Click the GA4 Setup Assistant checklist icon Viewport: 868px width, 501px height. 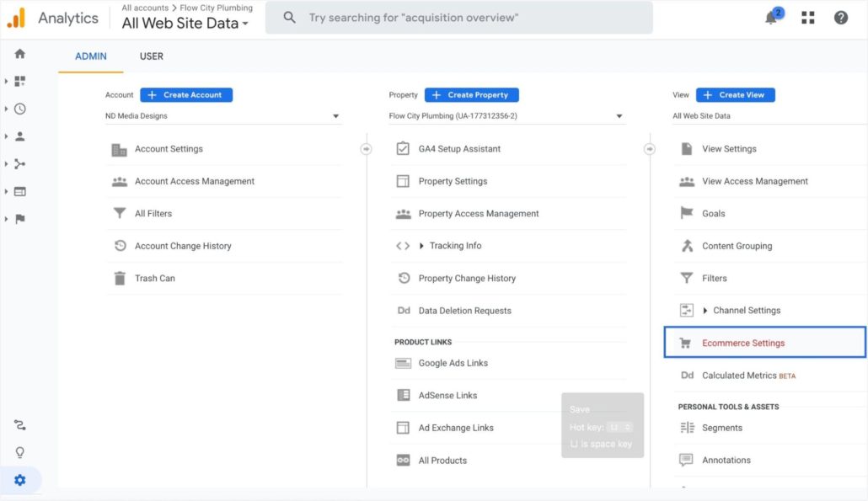coord(403,149)
